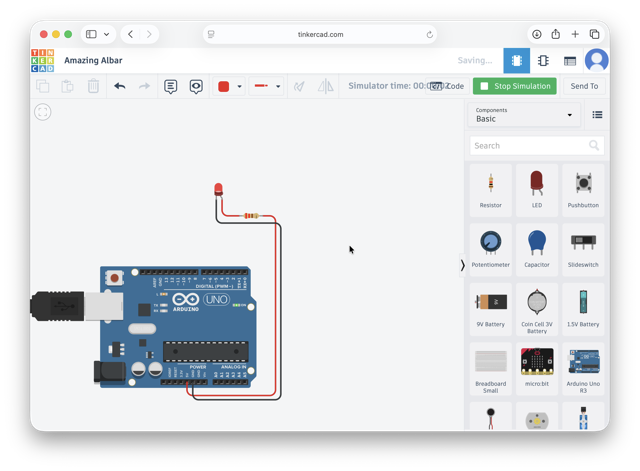
Task: Click the search magnifier icon
Action: pos(594,145)
